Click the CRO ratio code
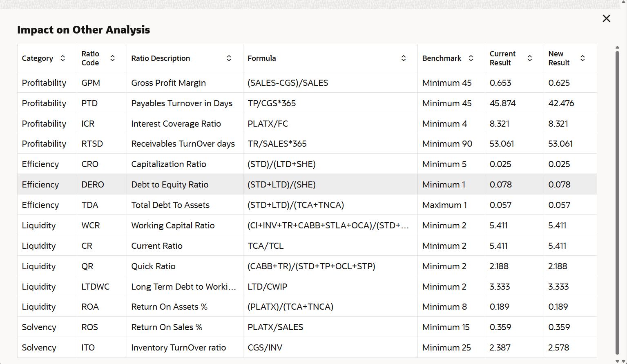Image resolution: width=627 pixels, height=364 pixels. point(90,164)
